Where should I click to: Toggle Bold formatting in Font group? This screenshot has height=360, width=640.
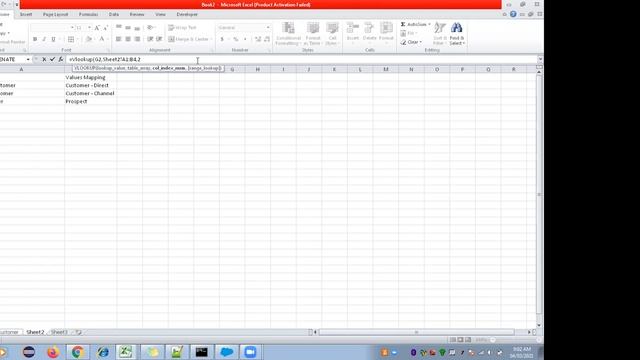point(35,39)
